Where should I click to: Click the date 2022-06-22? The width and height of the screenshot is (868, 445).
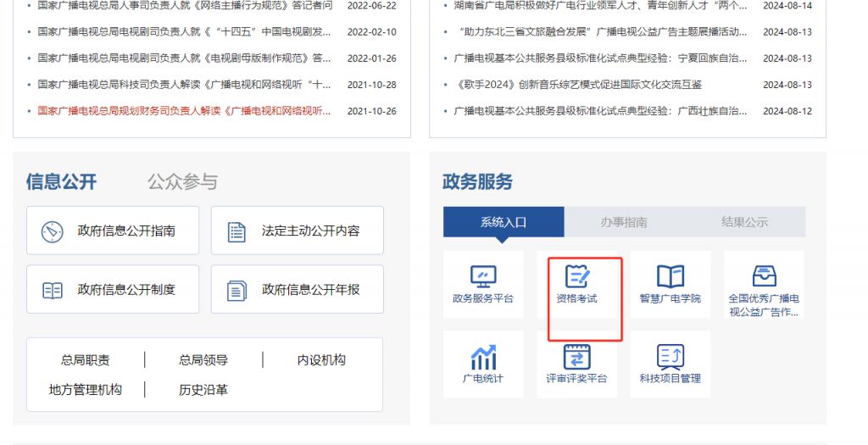(x=372, y=6)
